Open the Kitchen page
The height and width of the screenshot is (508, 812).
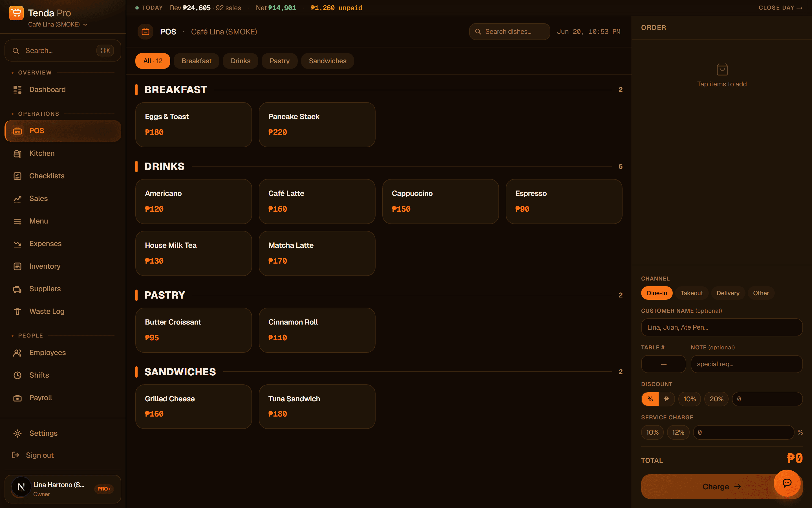[x=63, y=153]
